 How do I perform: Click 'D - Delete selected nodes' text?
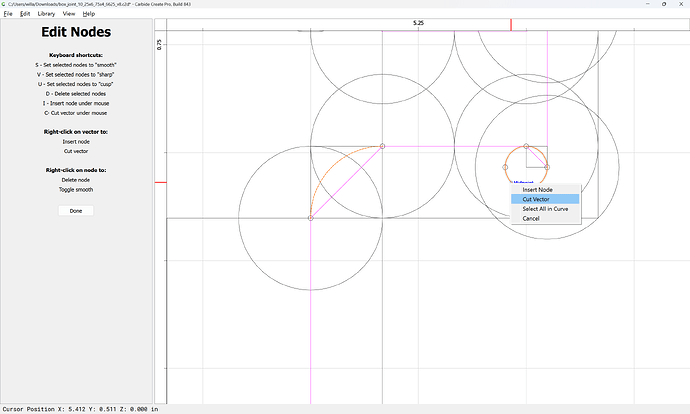coord(76,94)
